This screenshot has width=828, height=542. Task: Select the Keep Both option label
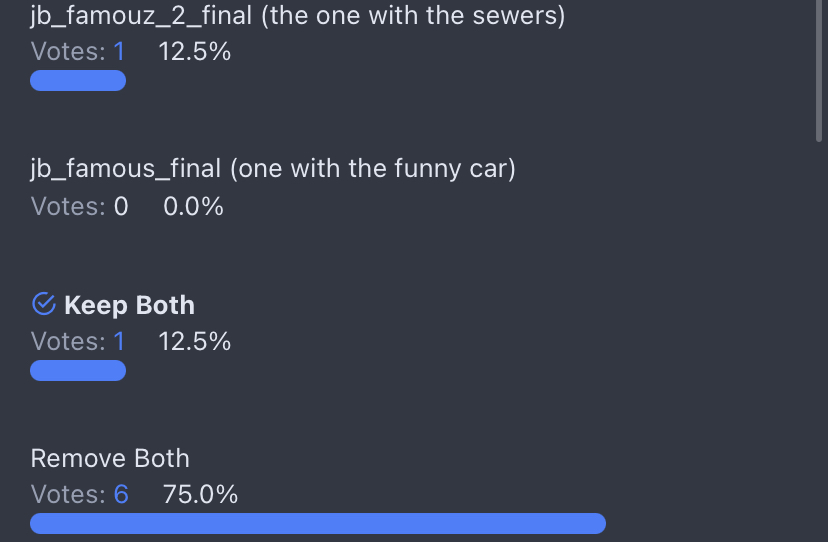coord(129,305)
